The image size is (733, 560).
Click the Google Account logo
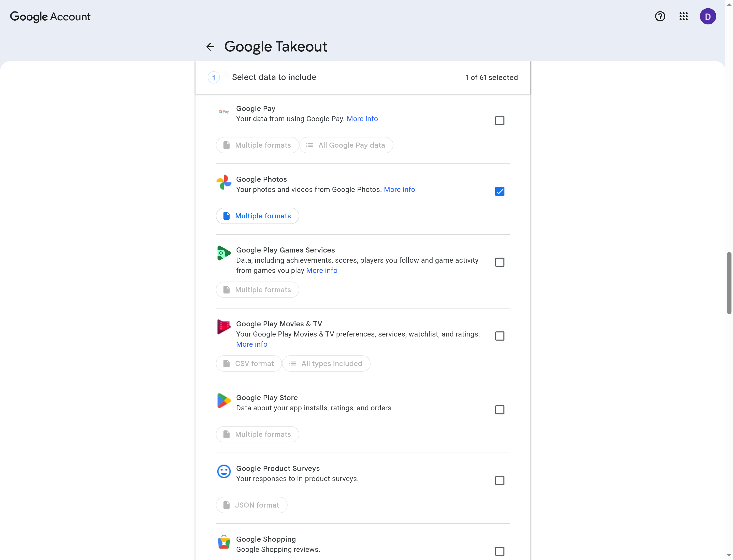pos(50,16)
